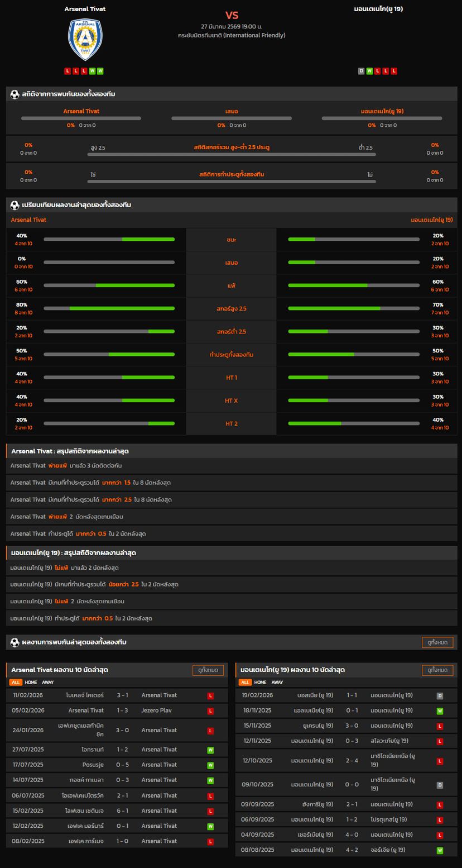Viewport: 462px width, 868px height.
Task: Click the D badge on the 19/02/2026 match row
Action: point(440,695)
